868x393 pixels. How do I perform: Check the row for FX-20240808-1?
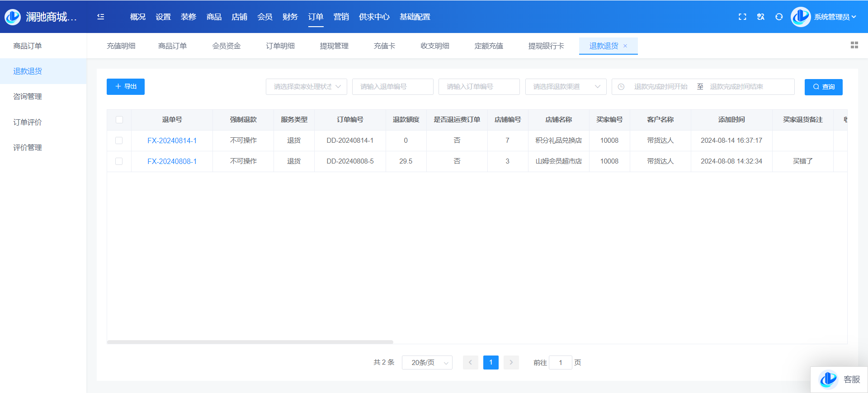pos(119,161)
